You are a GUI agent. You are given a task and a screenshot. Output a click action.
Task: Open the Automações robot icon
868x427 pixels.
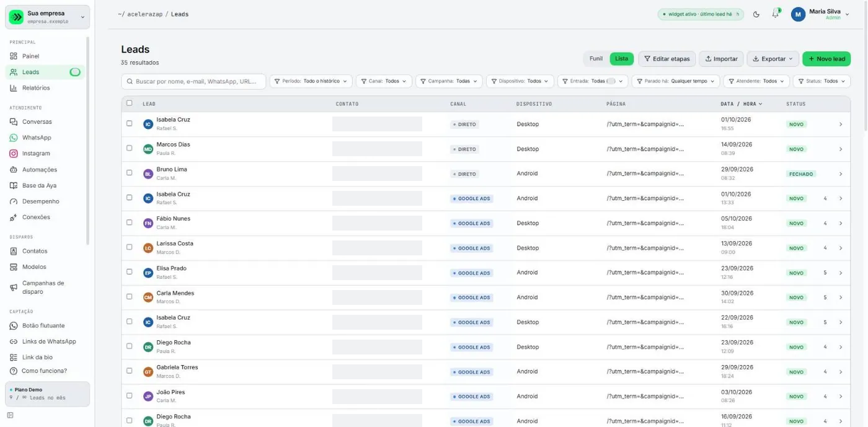(14, 170)
